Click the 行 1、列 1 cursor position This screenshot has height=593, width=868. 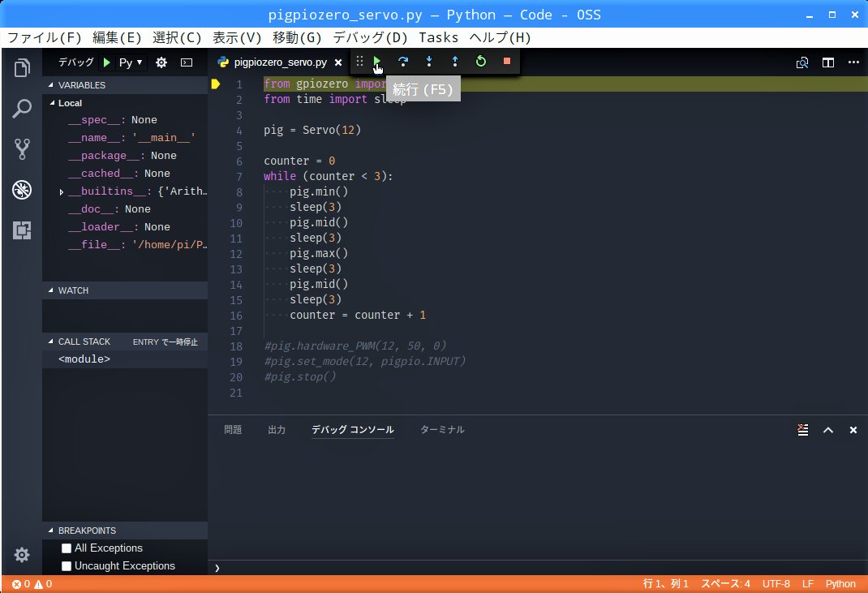click(x=665, y=584)
